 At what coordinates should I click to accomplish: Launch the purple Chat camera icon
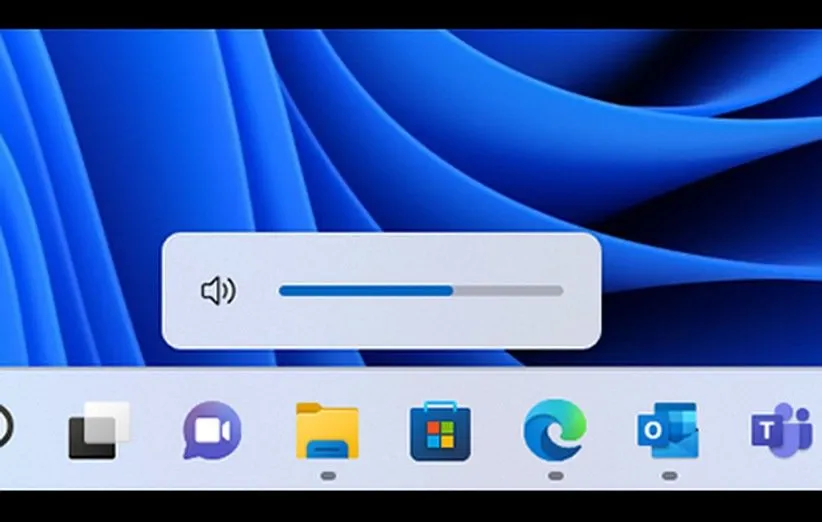click(x=212, y=430)
